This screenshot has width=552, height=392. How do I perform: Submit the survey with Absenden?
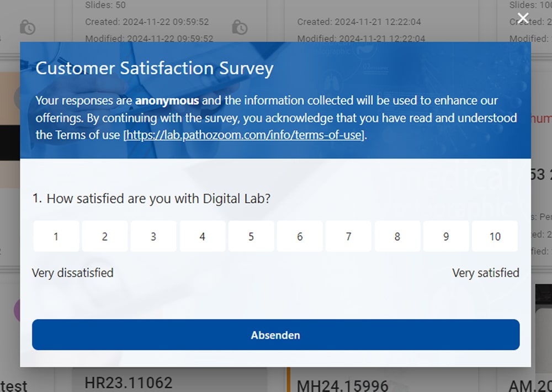point(275,335)
